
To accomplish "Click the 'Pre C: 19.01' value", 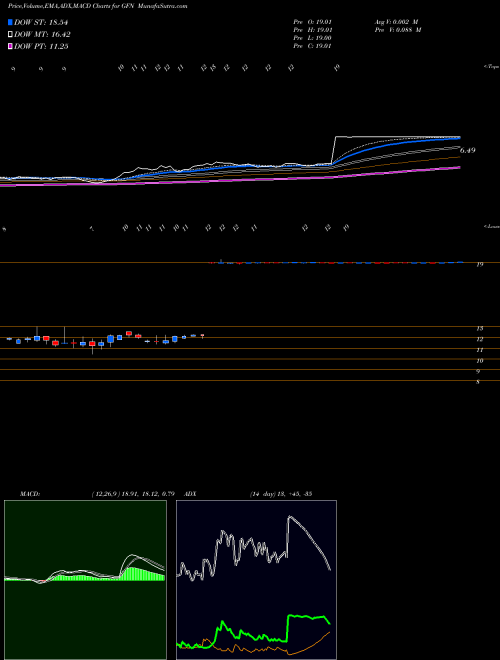I will pyautogui.click(x=312, y=46).
